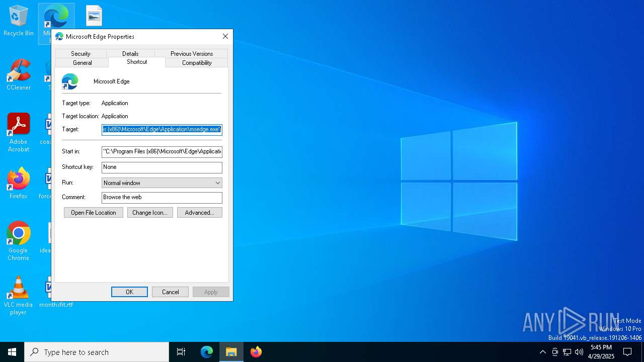The width and height of the screenshot is (644, 362).
Task: Open File Explorer from the taskbar
Action: click(x=231, y=352)
